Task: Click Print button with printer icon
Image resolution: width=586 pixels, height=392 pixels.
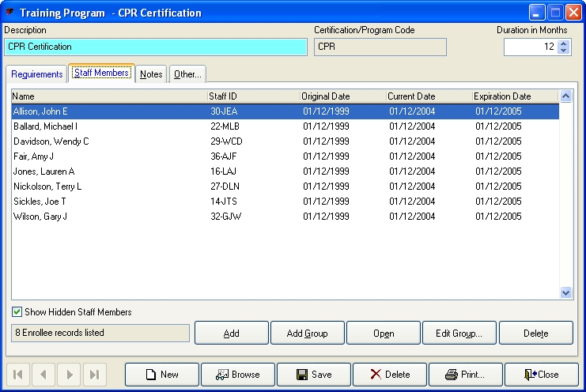Action: [x=464, y=375]
